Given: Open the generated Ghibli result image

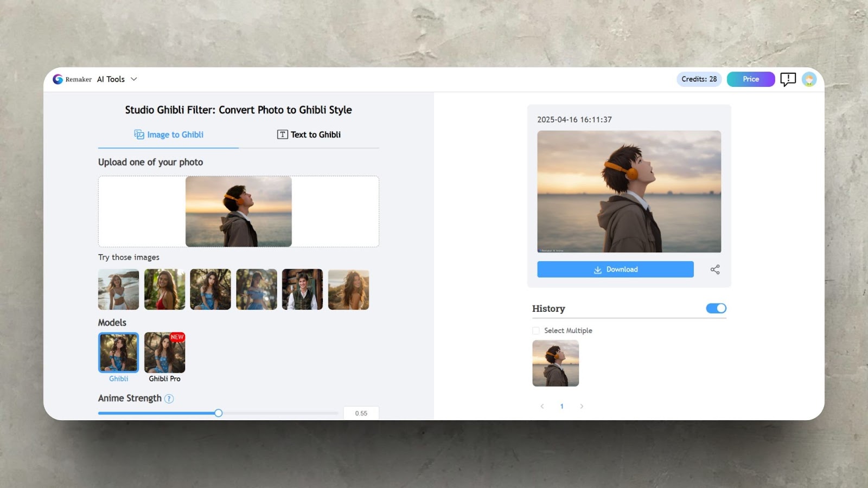Looking at the screenshot, I should click(x=629, y=191).
